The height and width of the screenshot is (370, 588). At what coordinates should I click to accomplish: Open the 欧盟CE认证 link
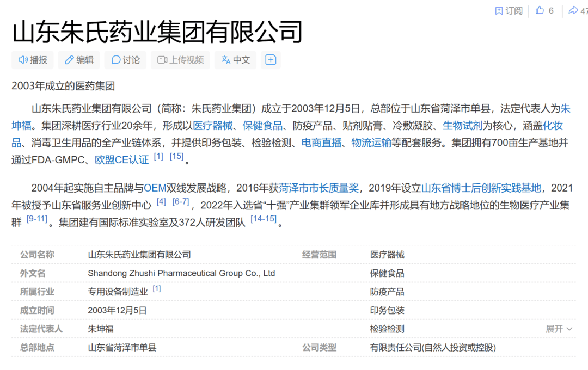coord(122,160)
